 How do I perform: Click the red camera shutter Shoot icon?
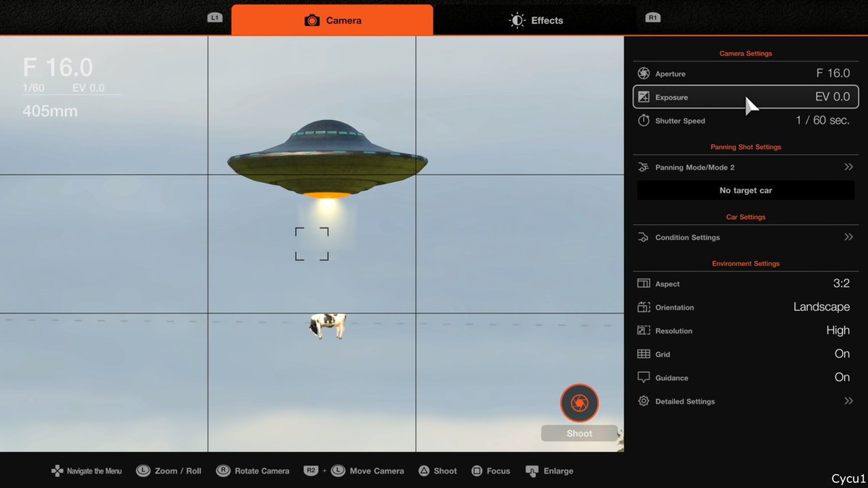click(x=579, y=403)
